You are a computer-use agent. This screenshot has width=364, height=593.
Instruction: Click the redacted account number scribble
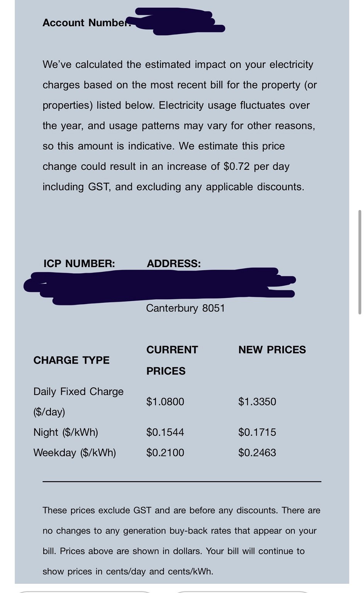coord(178,22)
